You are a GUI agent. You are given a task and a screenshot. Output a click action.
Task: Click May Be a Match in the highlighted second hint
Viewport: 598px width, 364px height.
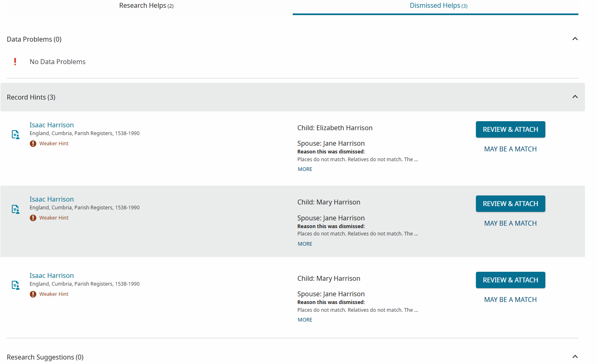pyautogui.click(x=510, y=223)
